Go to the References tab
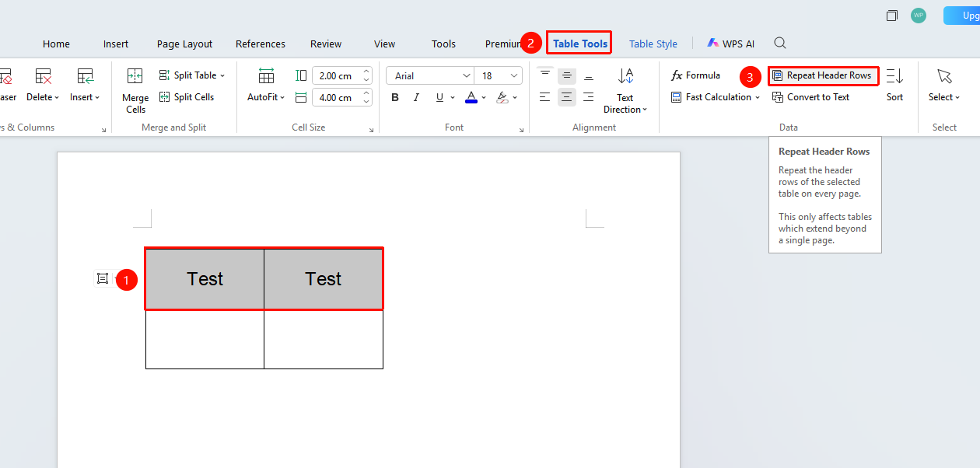The width and height of the screenshot is (980, 468). [261, 44]
